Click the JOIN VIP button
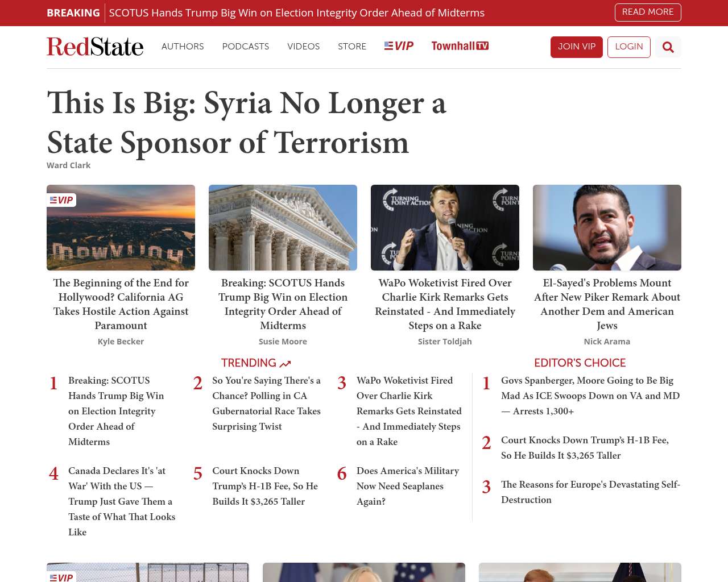 click(x=577, y=47)
